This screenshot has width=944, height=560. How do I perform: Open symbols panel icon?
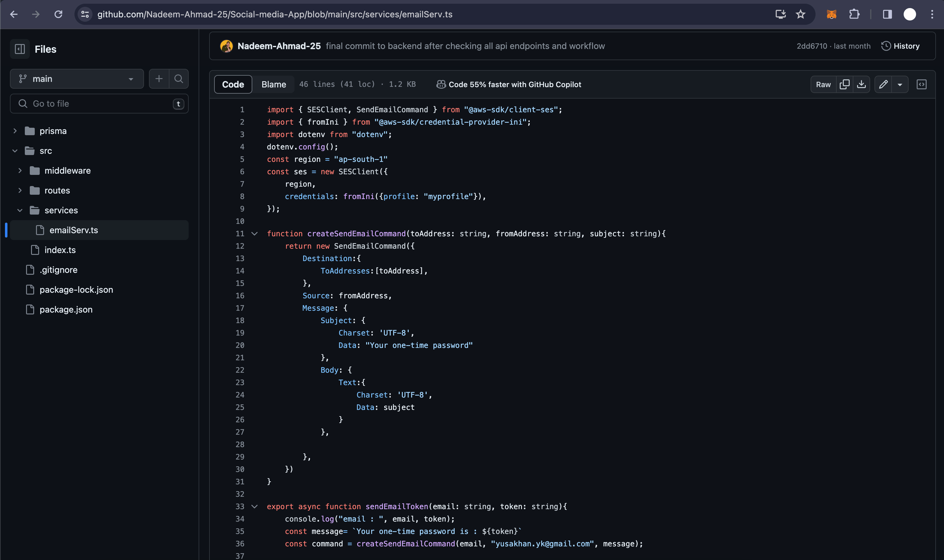click(921, 84)
